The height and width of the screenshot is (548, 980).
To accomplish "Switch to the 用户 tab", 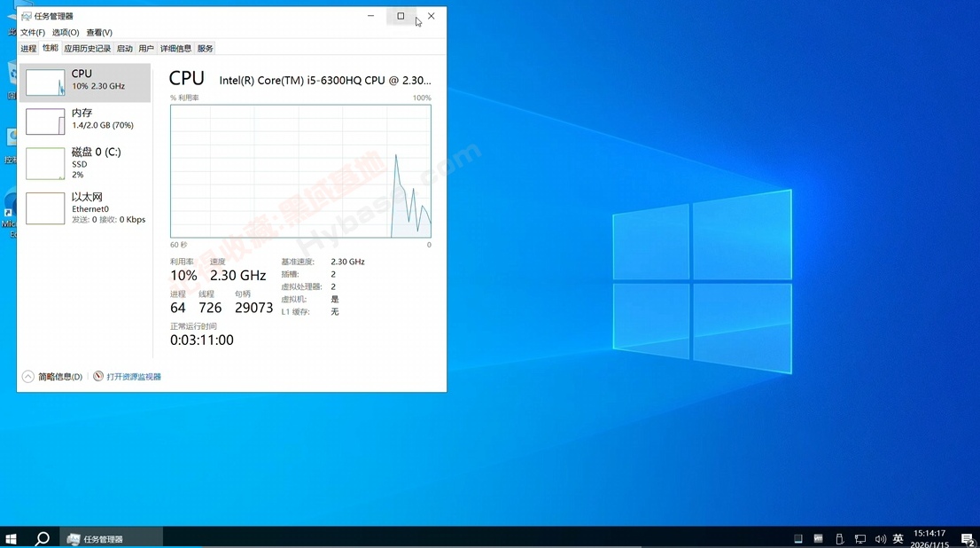I will (146, 49).
